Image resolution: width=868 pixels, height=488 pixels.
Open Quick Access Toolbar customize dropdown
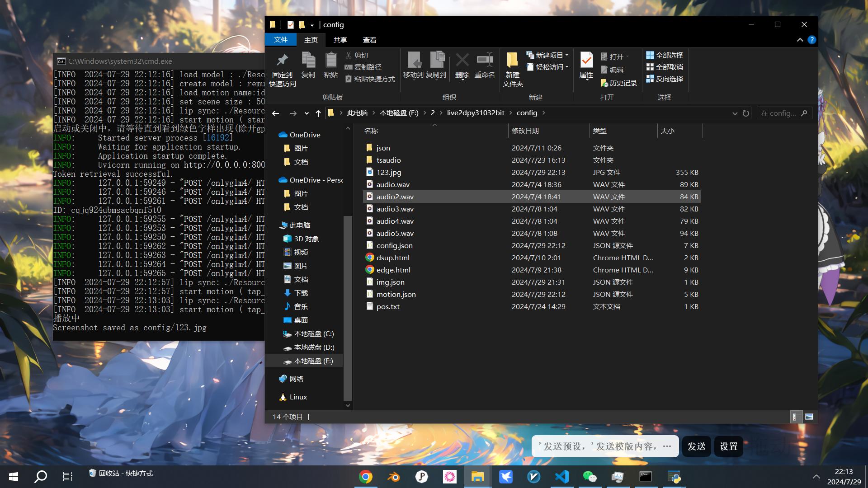[x=312, y=25]
